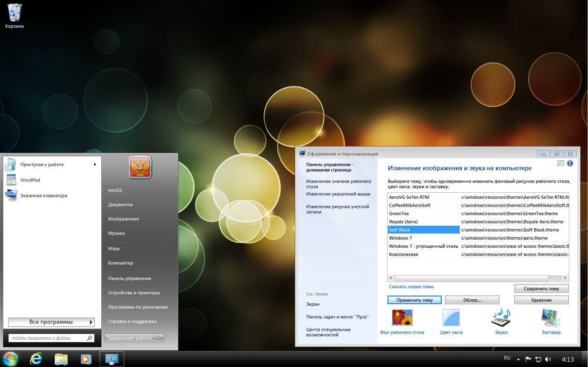Screen dimensions: 588x367
Task: Click right arrow of theme list horizontal scrollbar
Action: (x=565, y=278)
